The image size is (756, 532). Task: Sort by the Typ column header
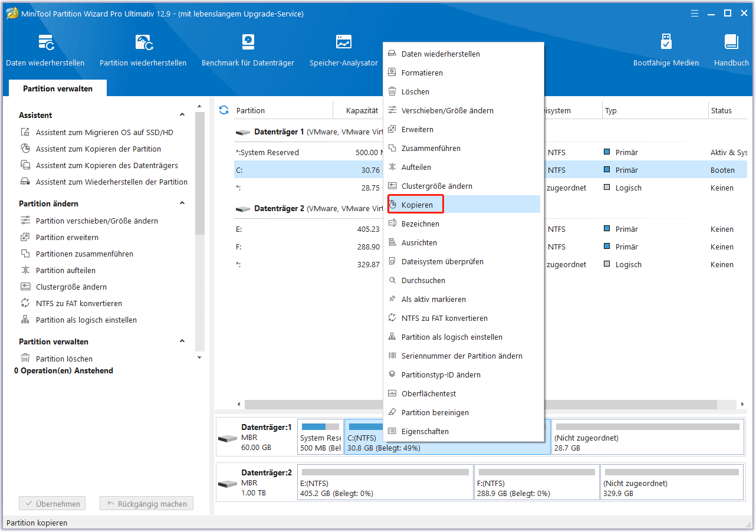(x=655, y=111)
